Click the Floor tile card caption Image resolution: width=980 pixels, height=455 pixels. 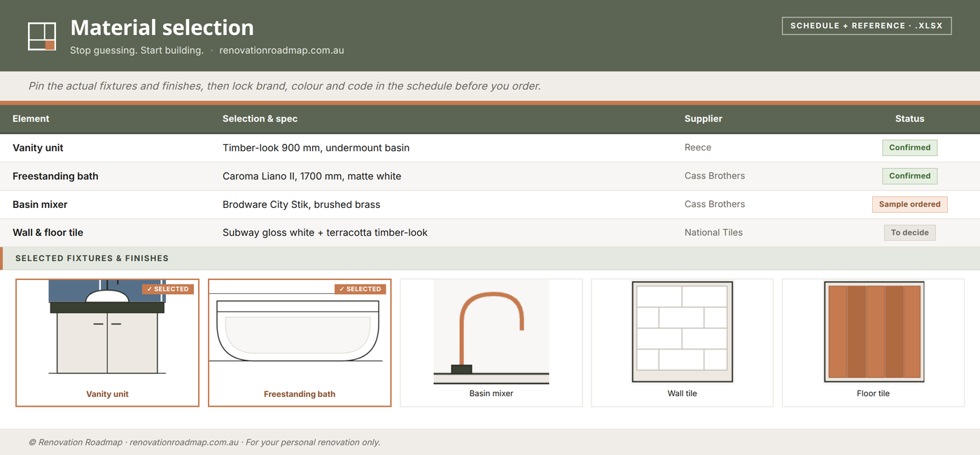point(874,393)
